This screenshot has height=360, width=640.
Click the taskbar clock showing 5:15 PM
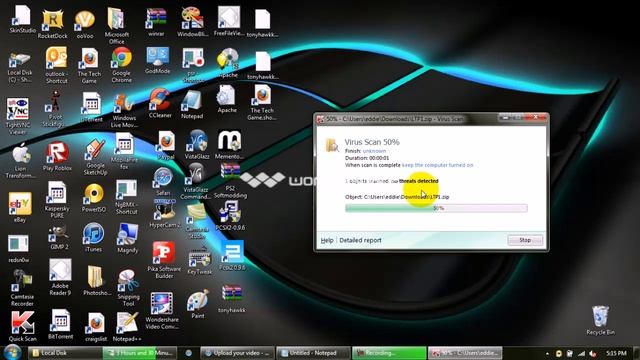coord(616,353)
